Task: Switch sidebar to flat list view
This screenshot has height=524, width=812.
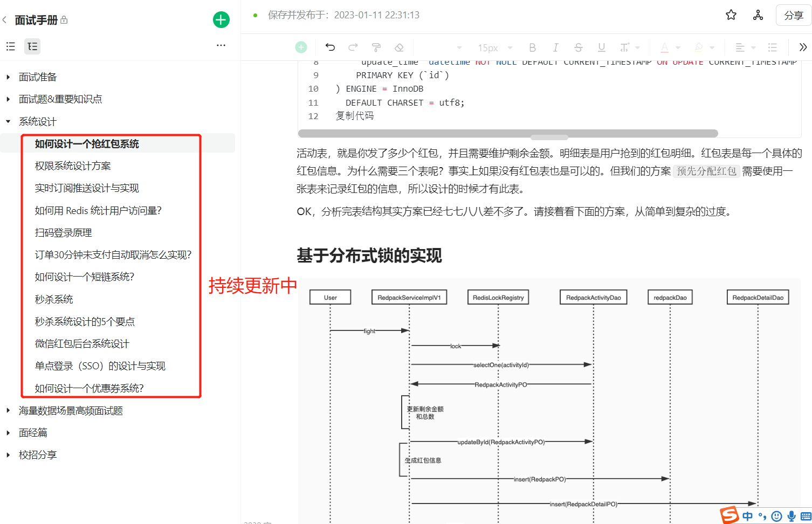Action: [10, 46]
